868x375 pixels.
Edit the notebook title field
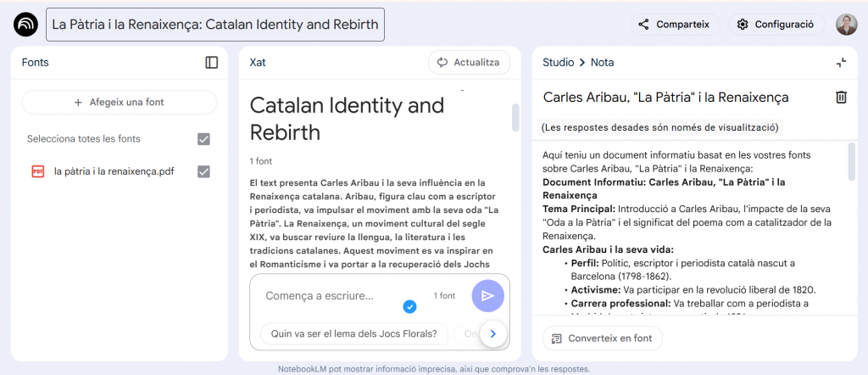click(x=215, y=25)
